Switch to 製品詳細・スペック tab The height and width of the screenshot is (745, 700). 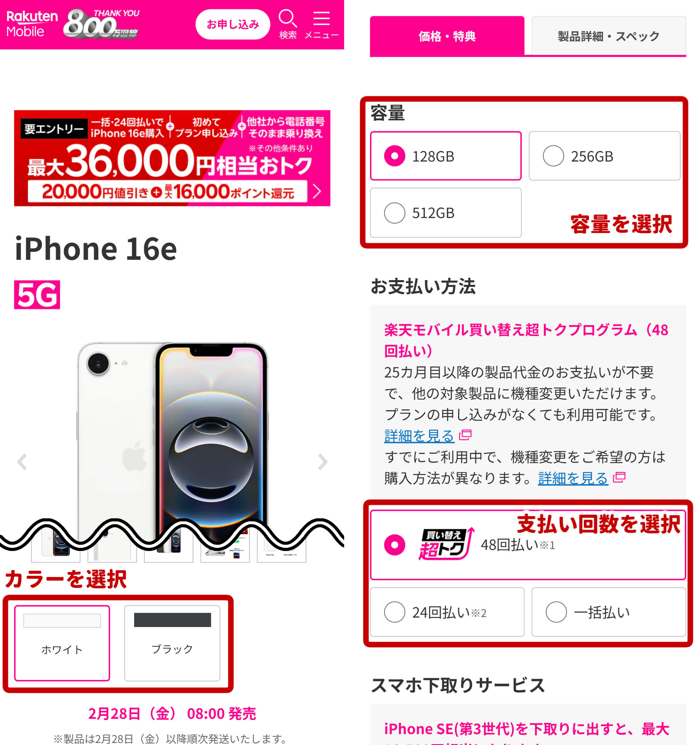609,36
